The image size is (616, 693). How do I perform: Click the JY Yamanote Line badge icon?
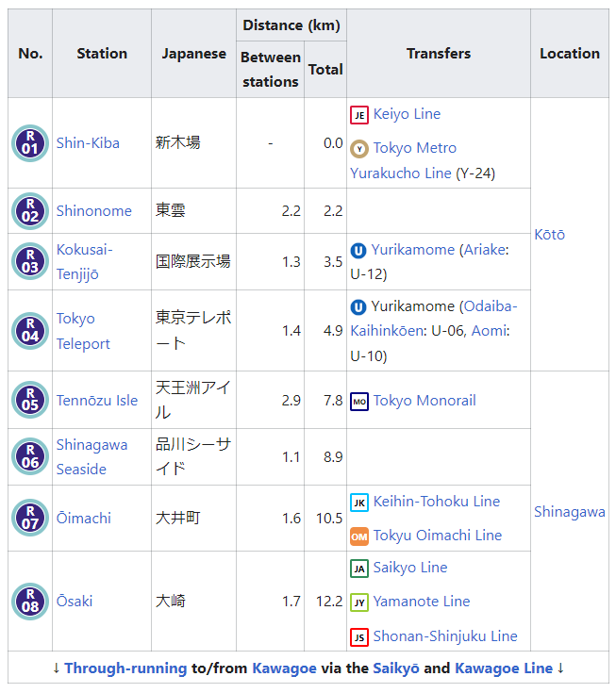coord(359,602)
